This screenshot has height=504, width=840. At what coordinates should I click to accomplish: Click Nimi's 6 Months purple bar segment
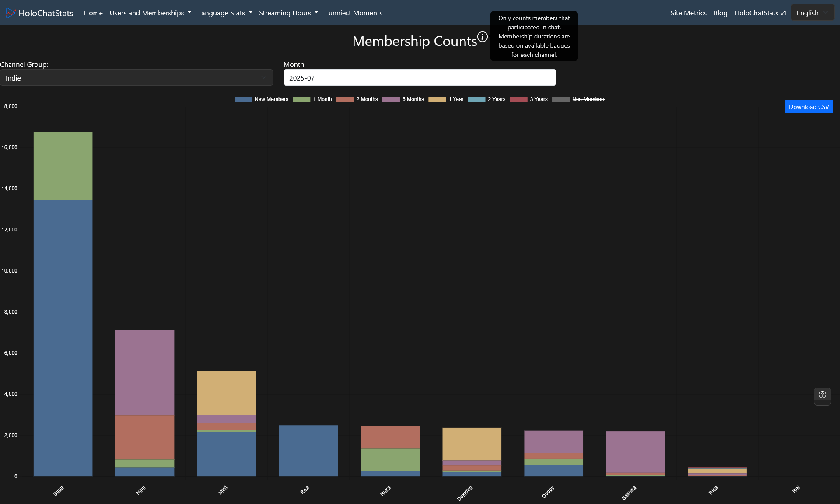pos(145,373)
